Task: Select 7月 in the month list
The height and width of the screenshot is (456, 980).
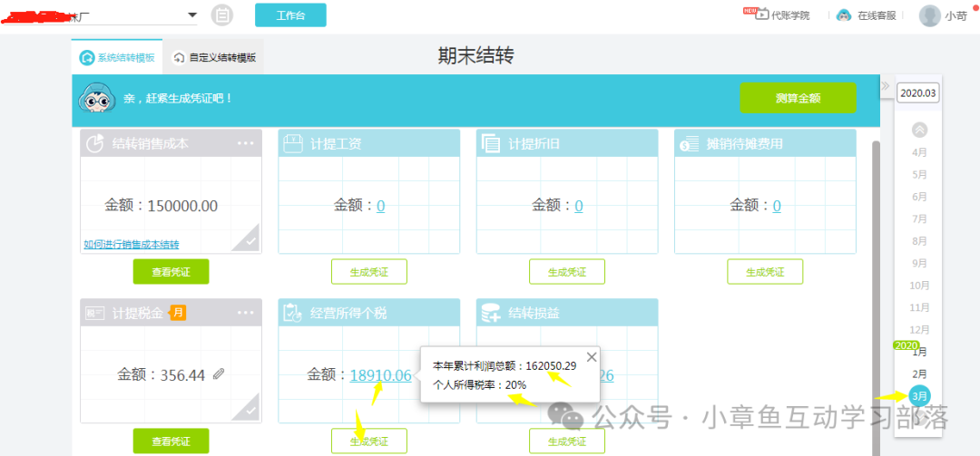Action: pos(919,218)
